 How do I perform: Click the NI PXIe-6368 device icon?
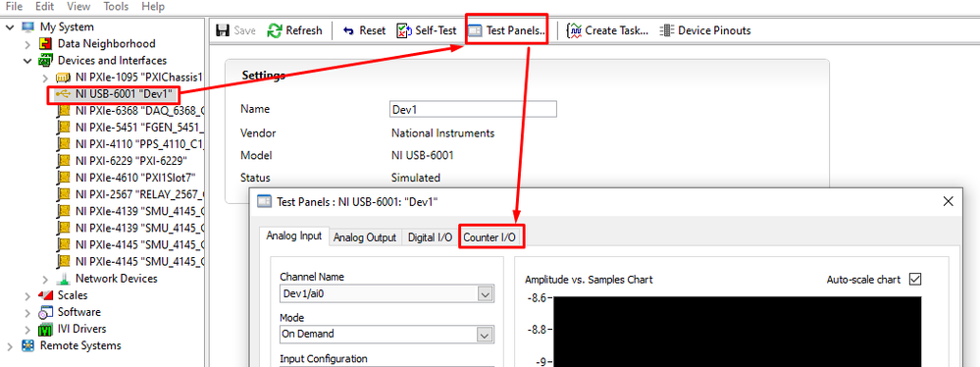tap(63, 111)
